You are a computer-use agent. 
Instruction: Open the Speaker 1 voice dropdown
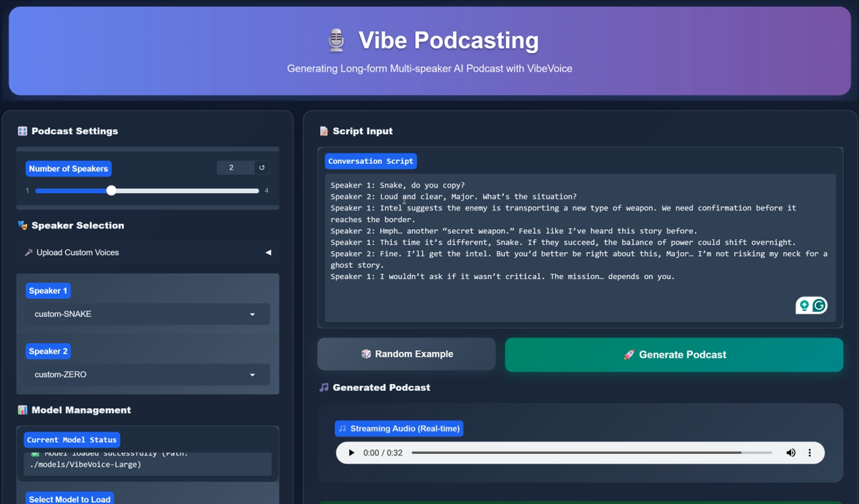[x=147, y=314]
